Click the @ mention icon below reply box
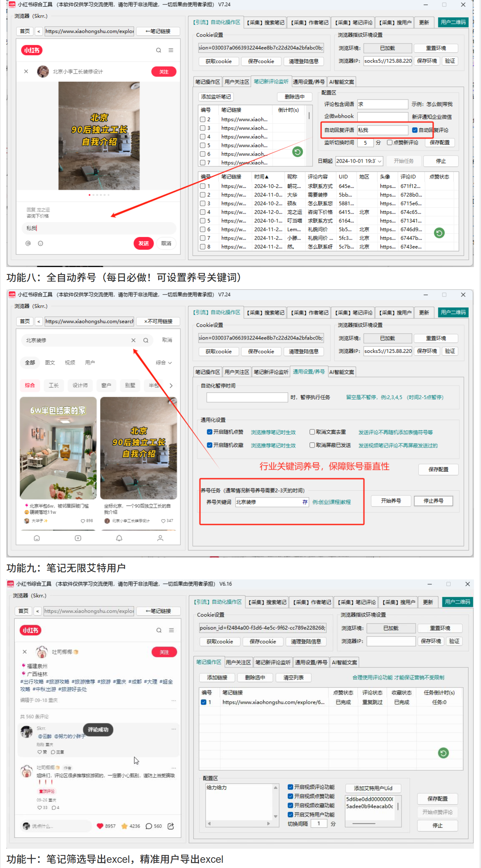The image size is (481, 868). (28, 243)
